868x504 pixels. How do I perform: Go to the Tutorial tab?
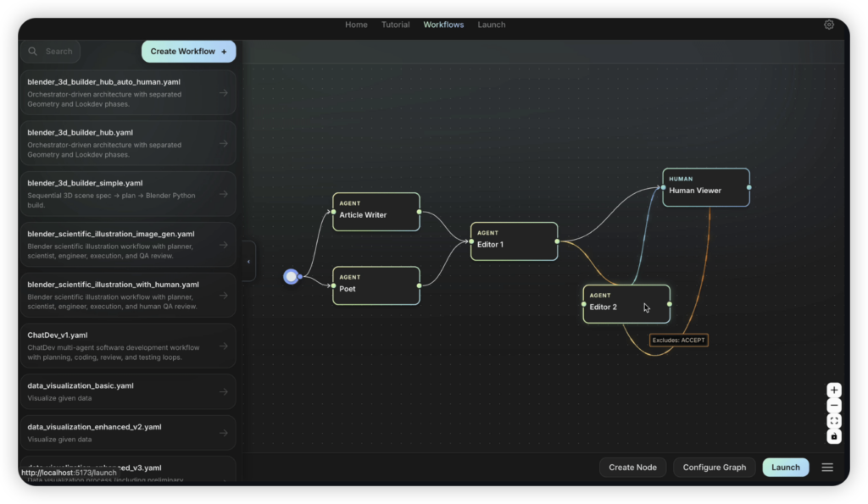(395, 25)
